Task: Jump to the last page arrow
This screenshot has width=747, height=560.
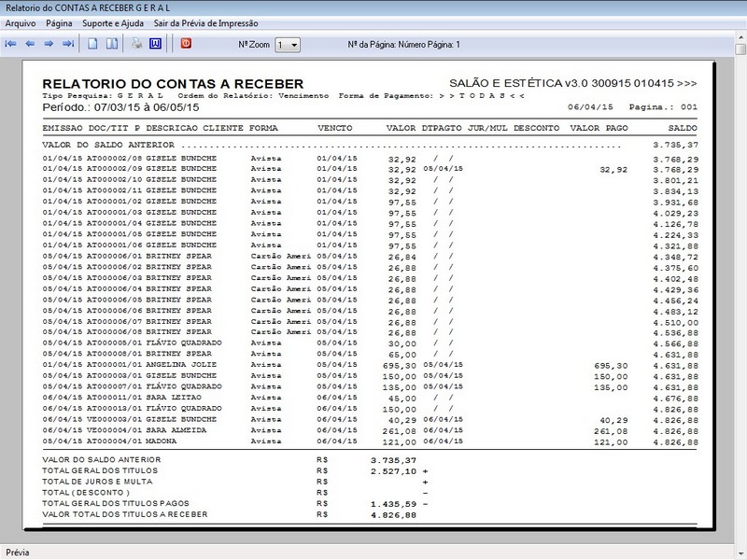Action: point(67,44)
